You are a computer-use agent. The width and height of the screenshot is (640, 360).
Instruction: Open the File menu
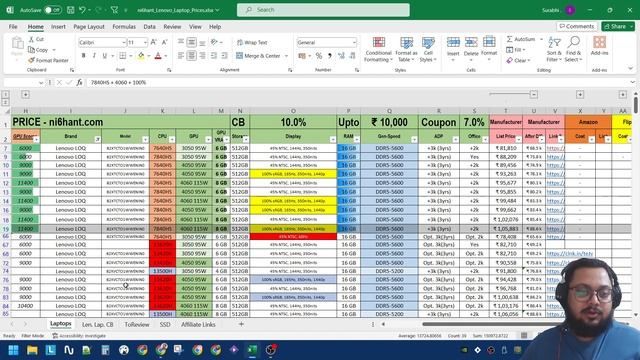[x=13, y=27]
